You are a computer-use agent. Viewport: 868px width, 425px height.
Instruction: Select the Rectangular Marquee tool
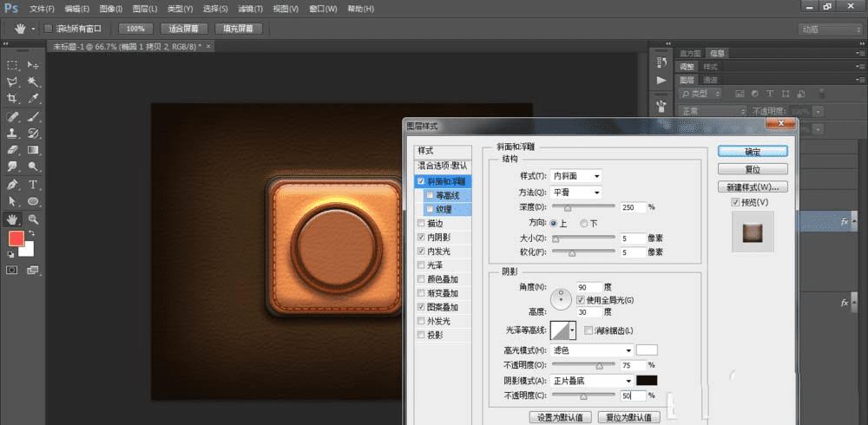pos(11,65)
